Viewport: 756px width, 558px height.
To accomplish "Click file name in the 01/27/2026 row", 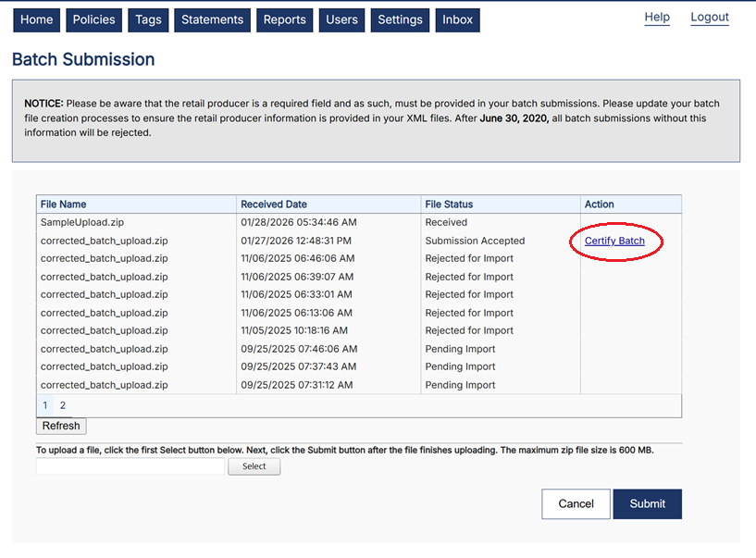I will coord(105,241).
